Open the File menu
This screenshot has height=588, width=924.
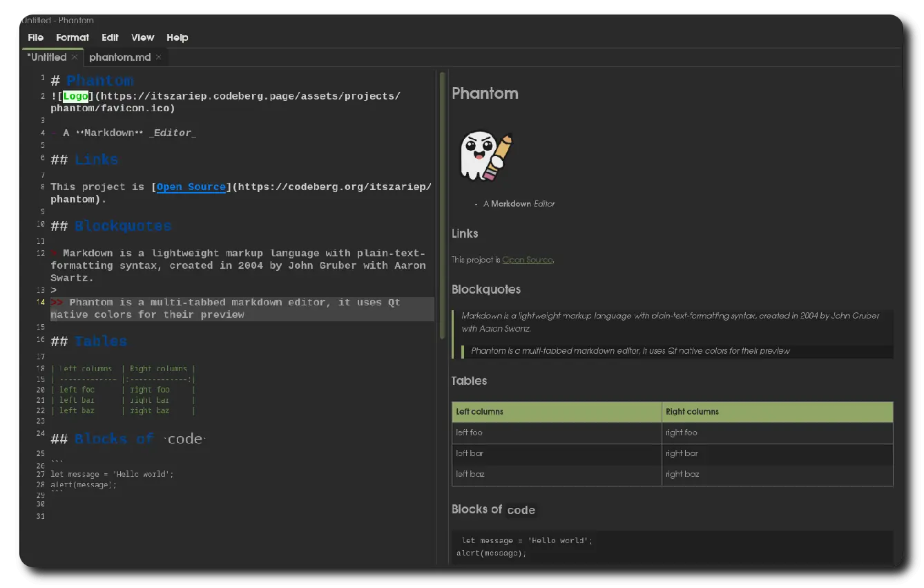[35, 37]
